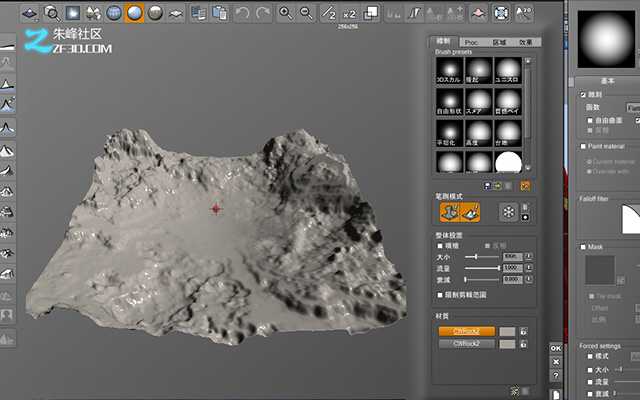Click the snowflake freeze icon in brush mode
The width and height of the screenshot is (640, 400).
pos(508,212)
